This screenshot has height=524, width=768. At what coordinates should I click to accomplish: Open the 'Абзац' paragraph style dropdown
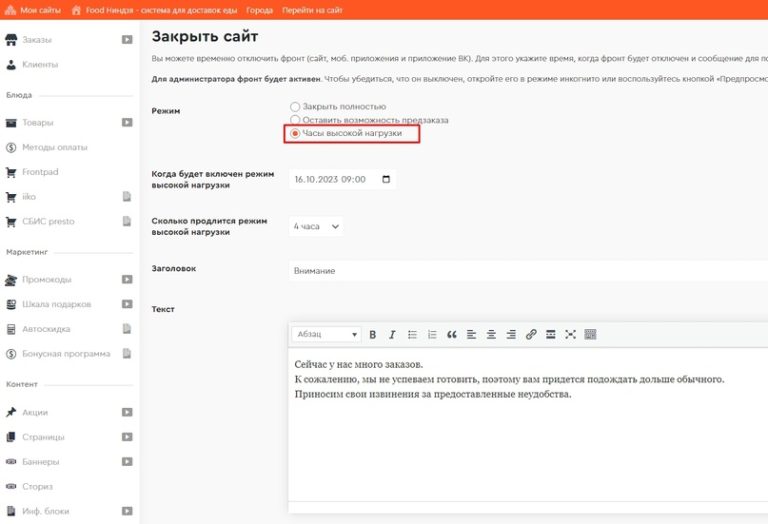pos(325,335)
